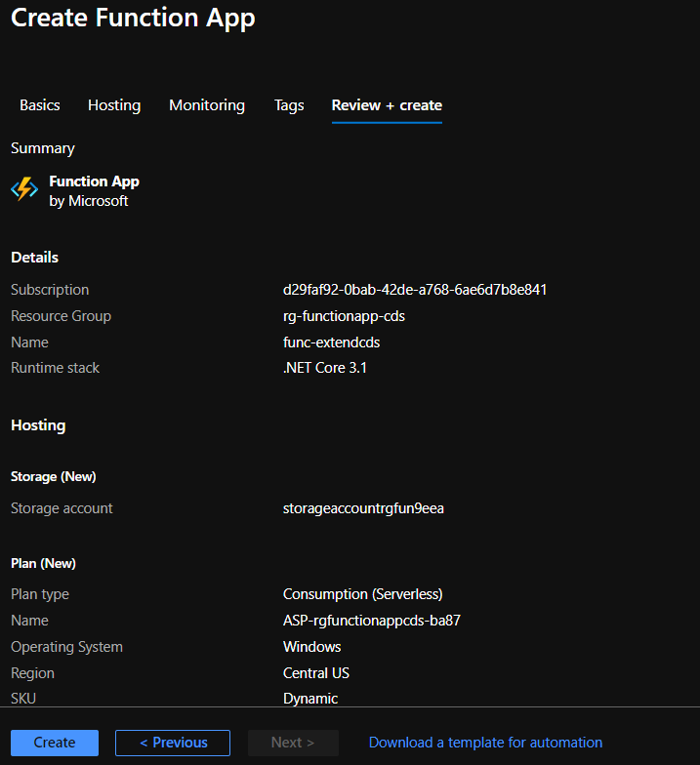Select the .NET Core 3.1 runtime value
Viewport: 700px width, 765px height.
click(x=325, y=368)
